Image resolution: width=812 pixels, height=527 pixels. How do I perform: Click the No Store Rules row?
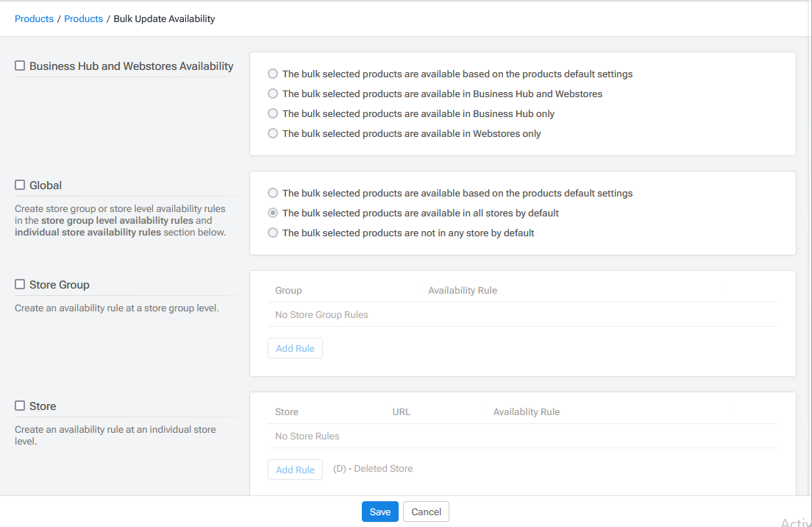click(x=307, y=436)
